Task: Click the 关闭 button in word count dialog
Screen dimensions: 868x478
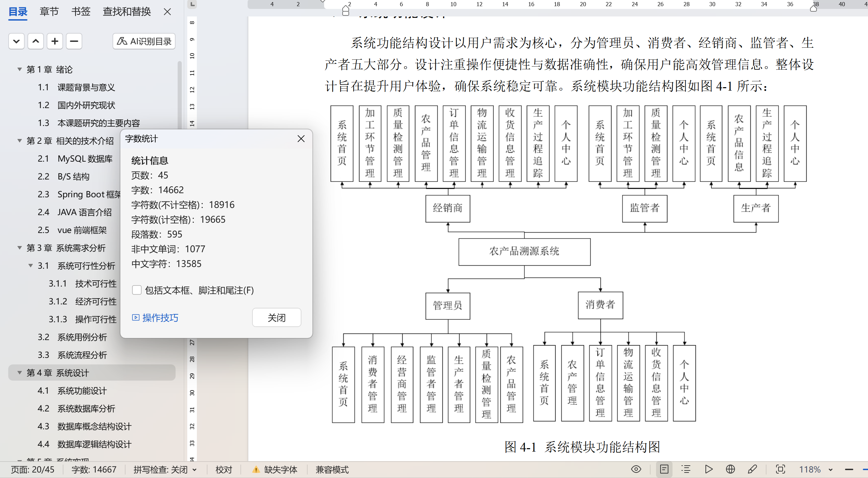Action: point(276,318)
